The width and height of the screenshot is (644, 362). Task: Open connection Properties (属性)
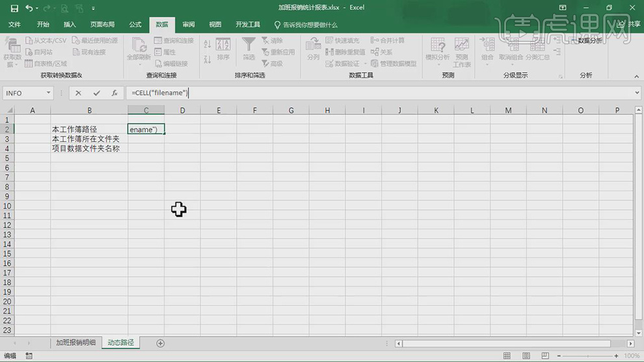(x=165, y=52)
